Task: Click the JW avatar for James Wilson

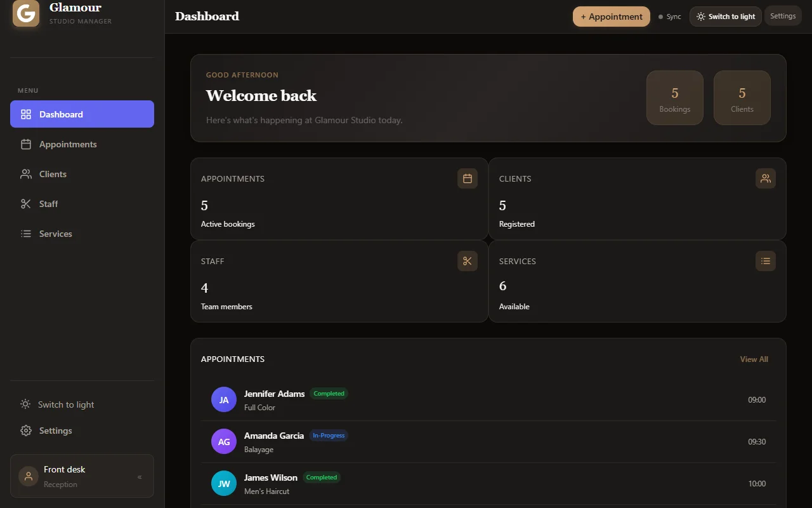Action: click(224, 484)
